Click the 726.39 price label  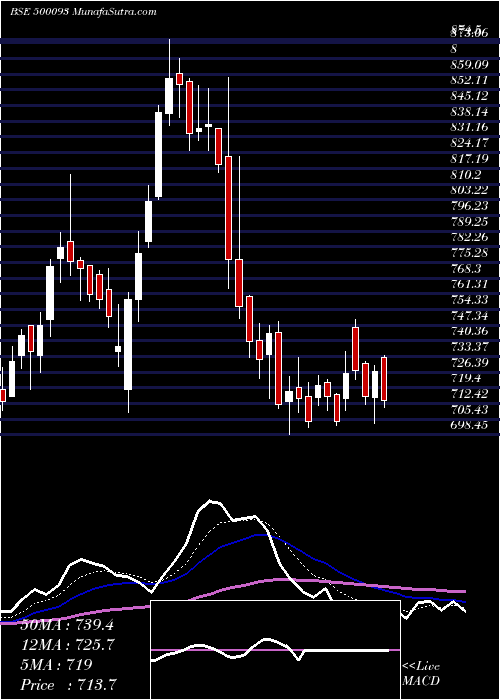[469, 362]
